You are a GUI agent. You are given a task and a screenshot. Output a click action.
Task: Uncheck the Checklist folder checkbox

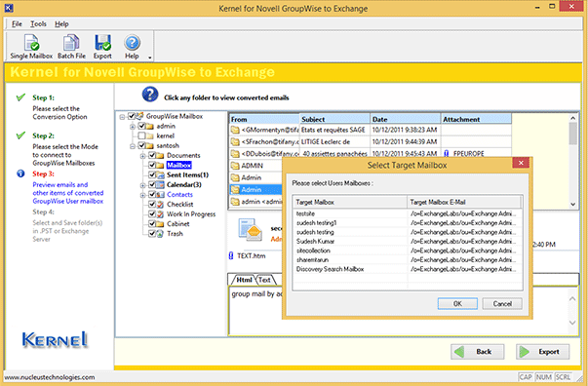[152, 205]
